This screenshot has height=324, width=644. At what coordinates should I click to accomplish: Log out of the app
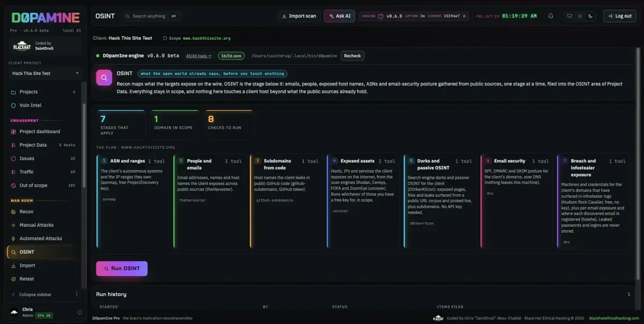coord(619,16)
